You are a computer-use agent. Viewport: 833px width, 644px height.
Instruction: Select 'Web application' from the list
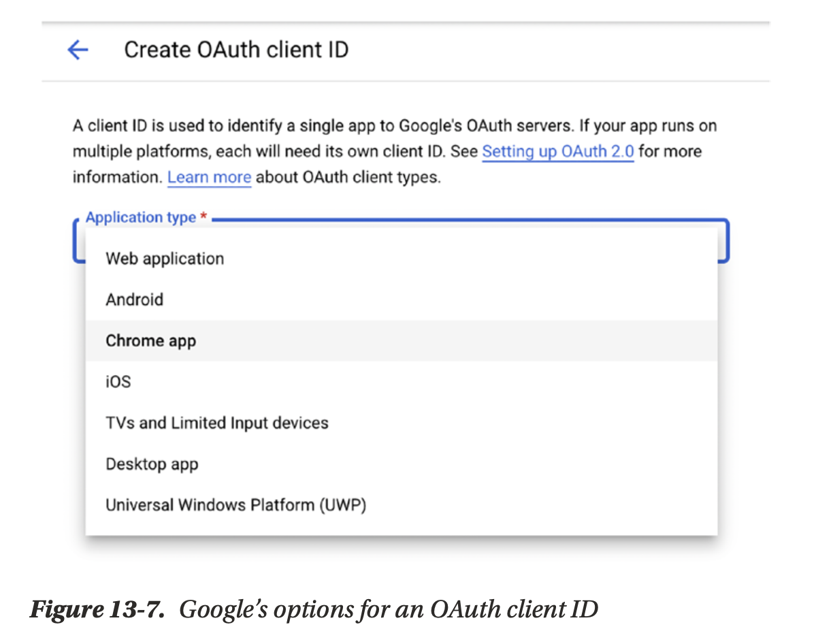tap(165, 259)
